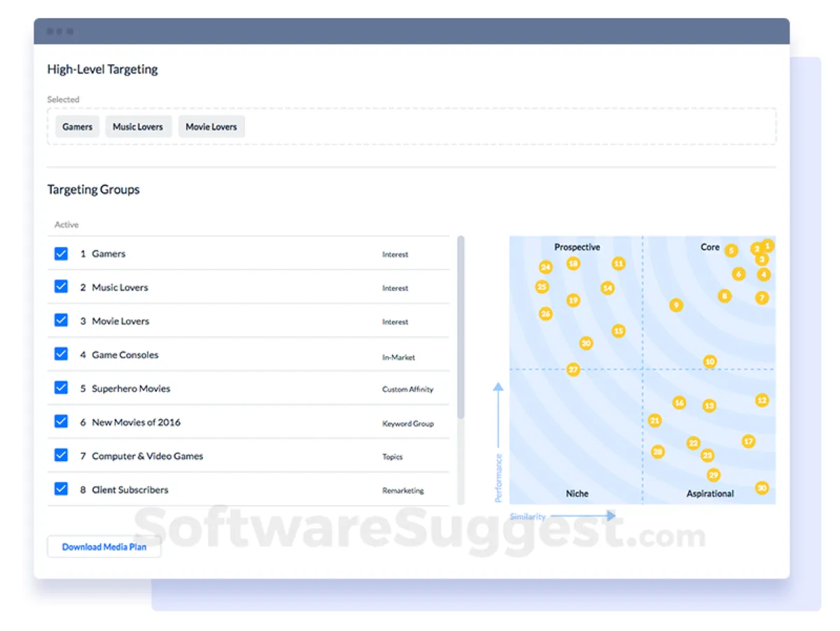Screen dimensions: 840x631
Task: Select the Superhero Movies row
Action: (248, 388)
